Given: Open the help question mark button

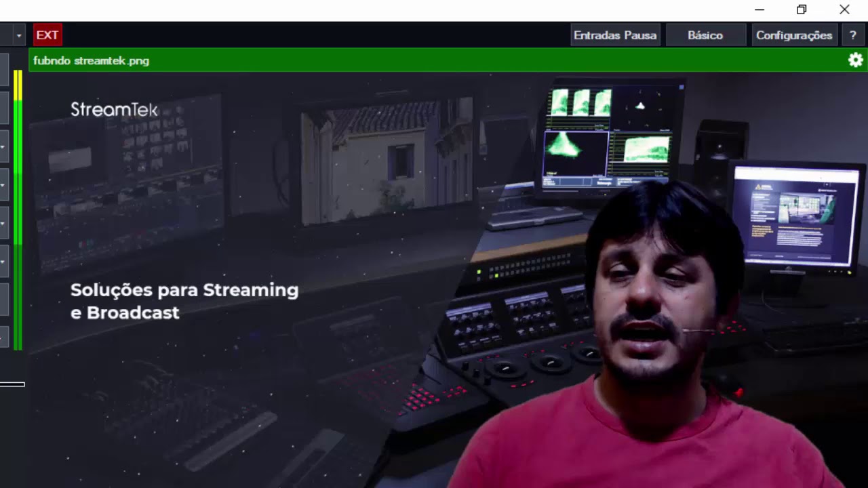Looking at the screenshot, I should pyautogui.click(x=853, y=35).
